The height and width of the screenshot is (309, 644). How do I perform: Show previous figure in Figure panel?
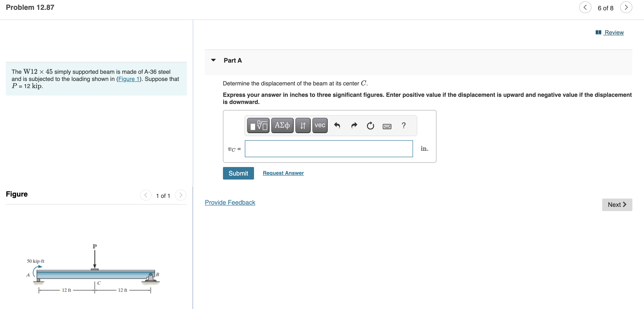(146, 195)
